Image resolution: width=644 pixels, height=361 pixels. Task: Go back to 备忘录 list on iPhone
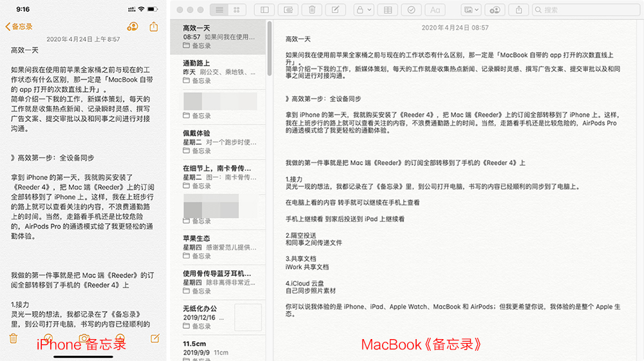tap(19, 26)
